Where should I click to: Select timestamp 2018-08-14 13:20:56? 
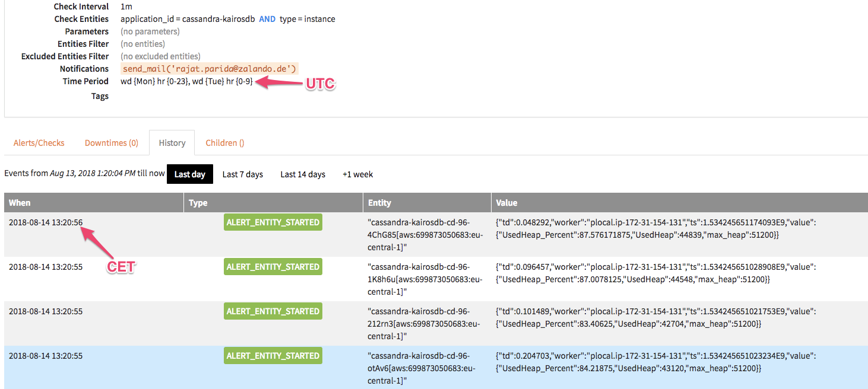point(46,222)
